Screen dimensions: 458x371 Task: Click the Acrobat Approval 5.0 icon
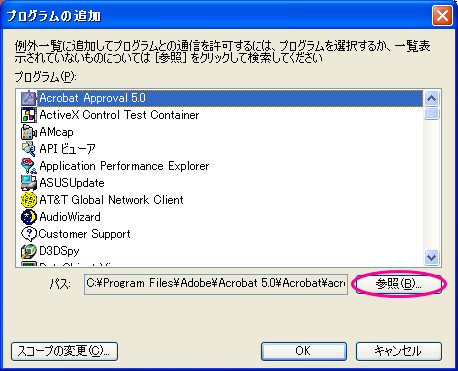click(29, 98)
